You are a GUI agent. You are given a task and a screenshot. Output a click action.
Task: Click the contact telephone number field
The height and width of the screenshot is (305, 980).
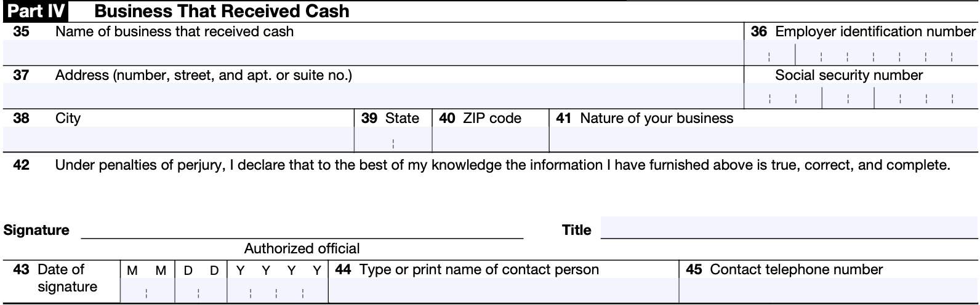coord(828,290)
